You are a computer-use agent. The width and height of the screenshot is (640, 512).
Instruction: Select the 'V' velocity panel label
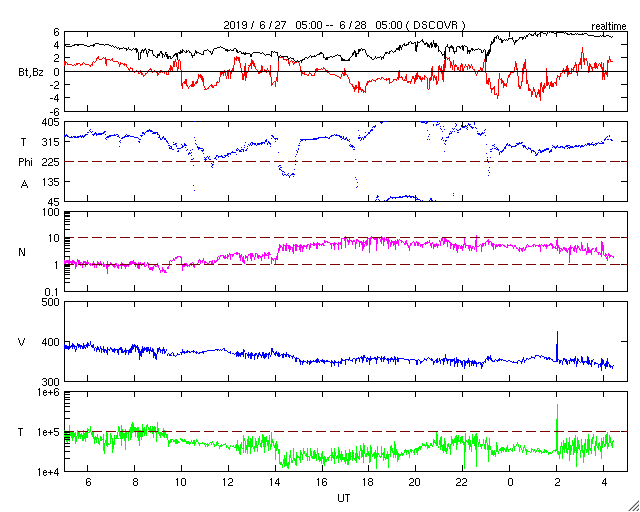(22, 342)
